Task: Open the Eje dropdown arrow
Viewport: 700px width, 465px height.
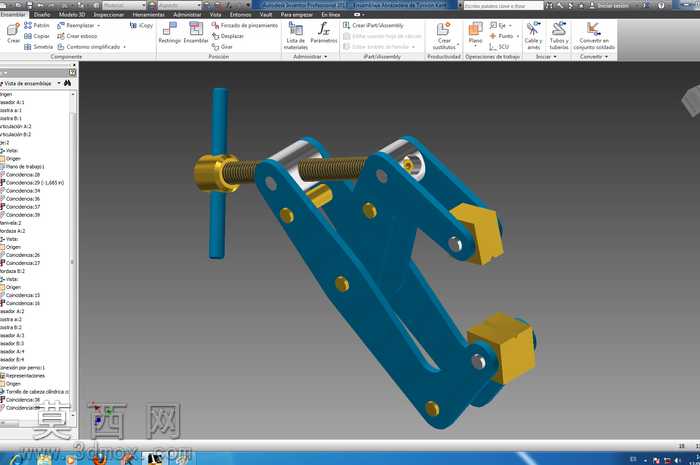Action: (x=510, y=25)
